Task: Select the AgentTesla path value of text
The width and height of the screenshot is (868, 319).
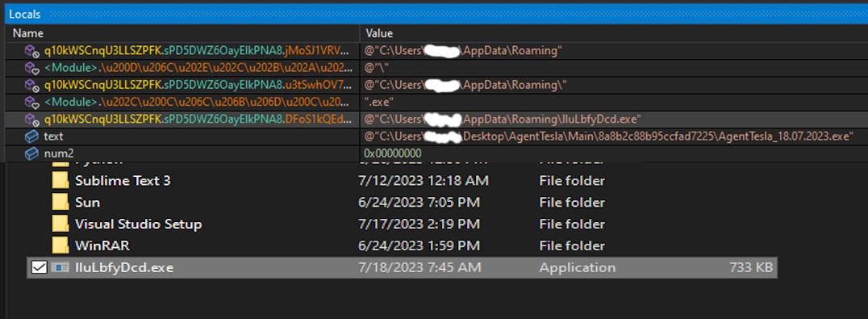Action: coord(609,136)
